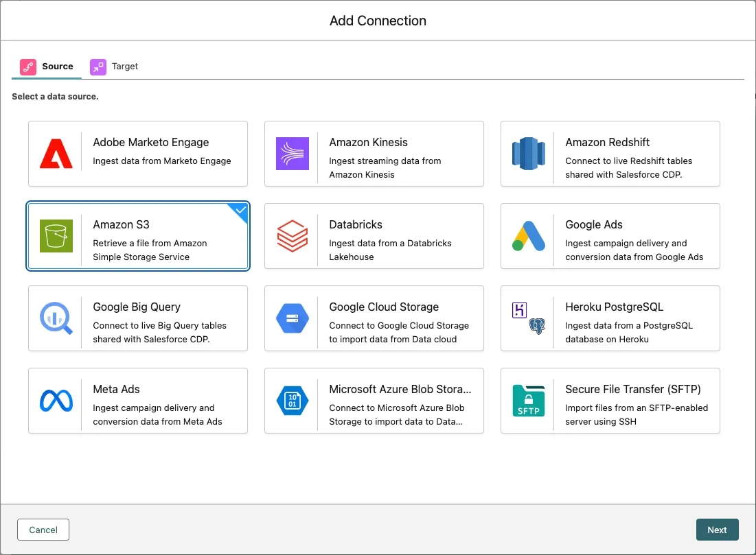Viewport: 756px width, 555px height.
Task: Click the Meta Ads infinity logo
Action: (x=56, y=401)
